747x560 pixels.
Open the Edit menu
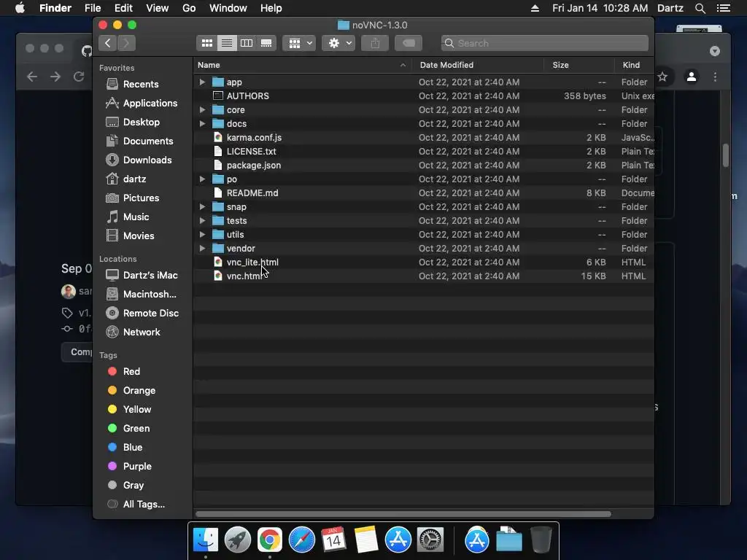(x=123, y=8)
